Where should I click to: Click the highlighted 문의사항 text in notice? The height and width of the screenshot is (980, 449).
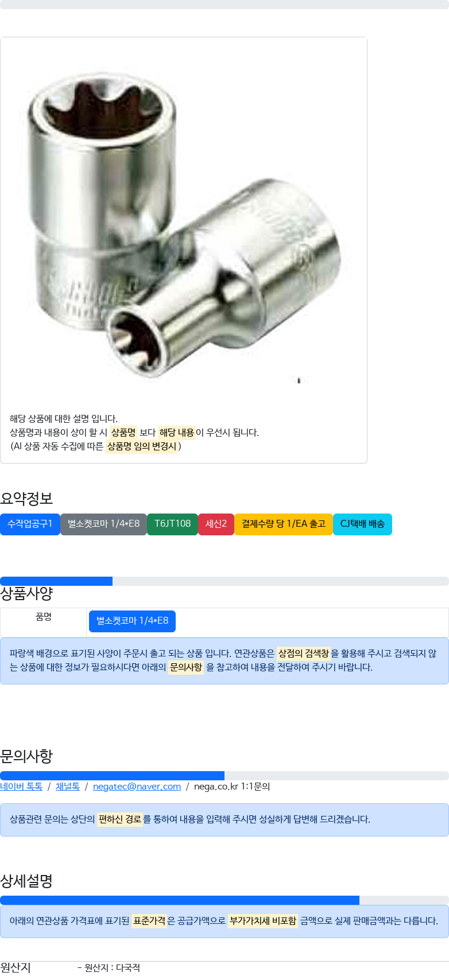coord(186,667)
